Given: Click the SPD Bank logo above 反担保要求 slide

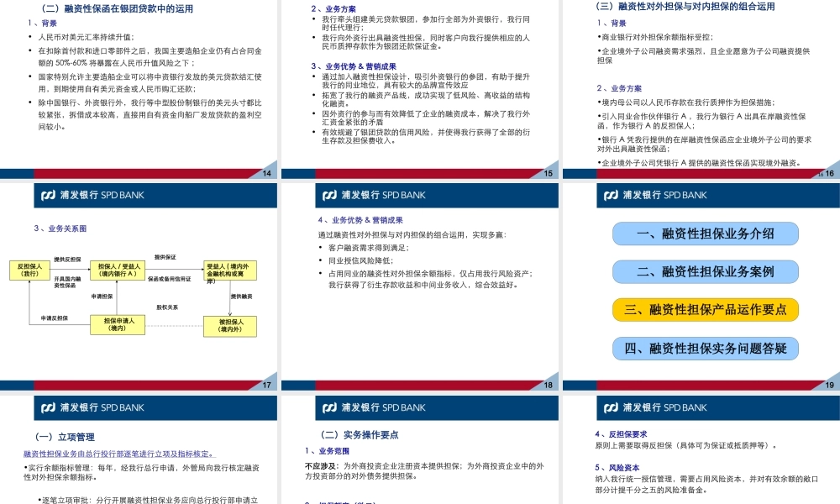Looking at the screenshot, I should click(x=655, y=407).
